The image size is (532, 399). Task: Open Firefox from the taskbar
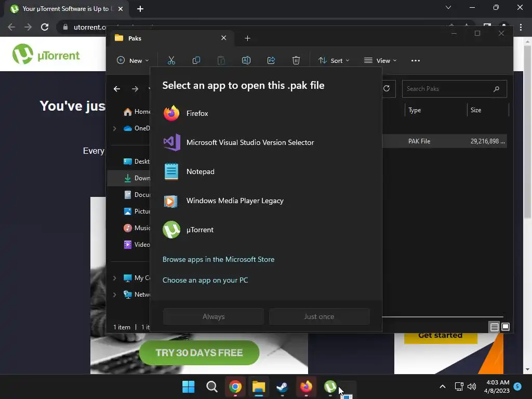coord(306,387)
